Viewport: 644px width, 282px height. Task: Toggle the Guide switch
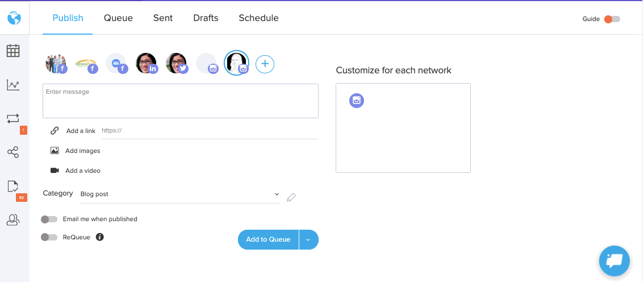(612, 19)
